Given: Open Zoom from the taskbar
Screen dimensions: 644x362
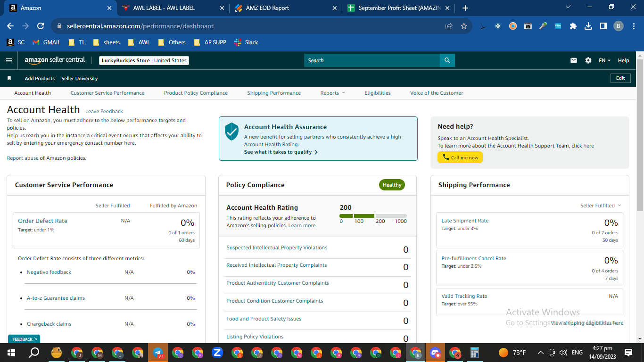Looking at the screenshot, I should 217,353.
